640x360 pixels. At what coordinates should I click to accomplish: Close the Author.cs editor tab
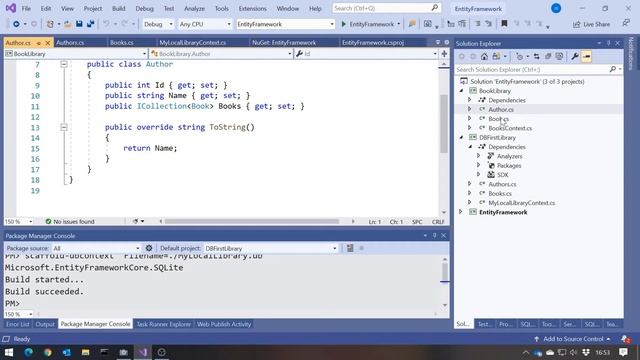48,43
